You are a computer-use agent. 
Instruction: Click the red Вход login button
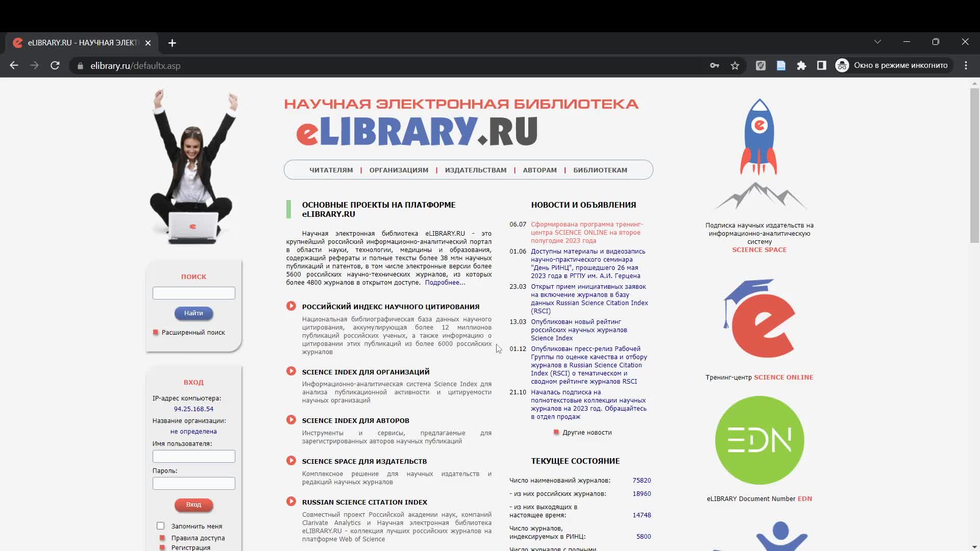click(193, 505)
